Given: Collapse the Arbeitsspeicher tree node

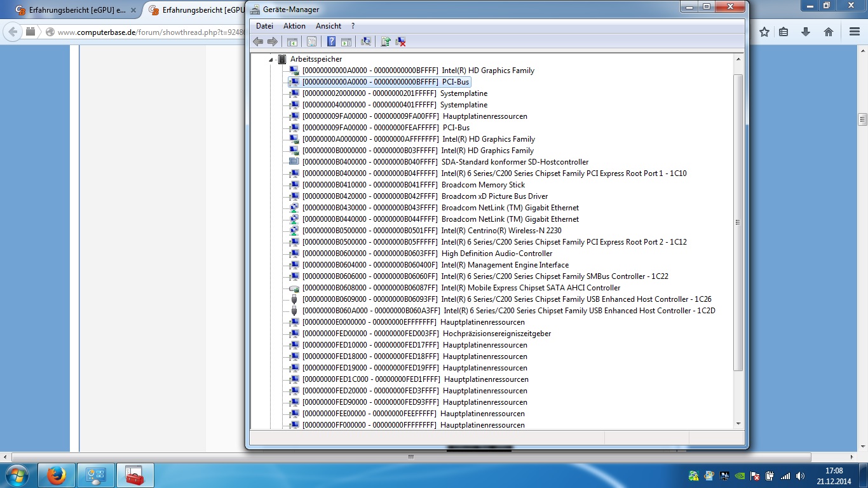Looking at the screenshot, I should [271, 59].
